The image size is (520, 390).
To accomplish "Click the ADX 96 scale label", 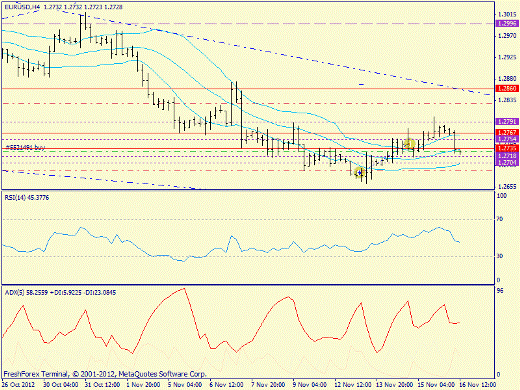I will pos(500,291).
